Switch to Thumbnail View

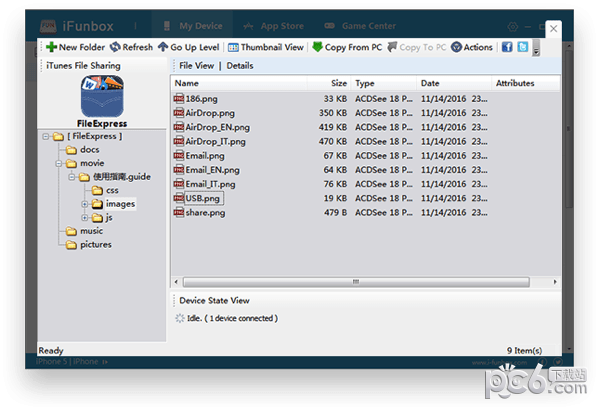(x=266, y=47)
